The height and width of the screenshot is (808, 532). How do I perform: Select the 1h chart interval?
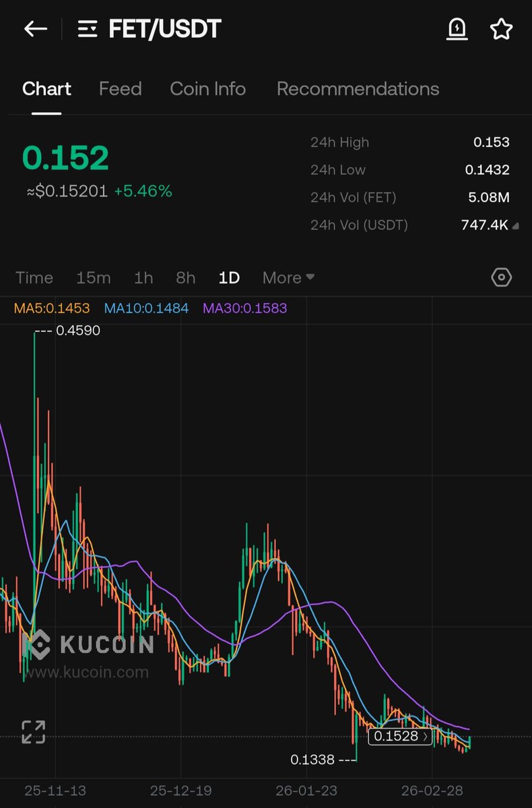[x=143, y=277]
